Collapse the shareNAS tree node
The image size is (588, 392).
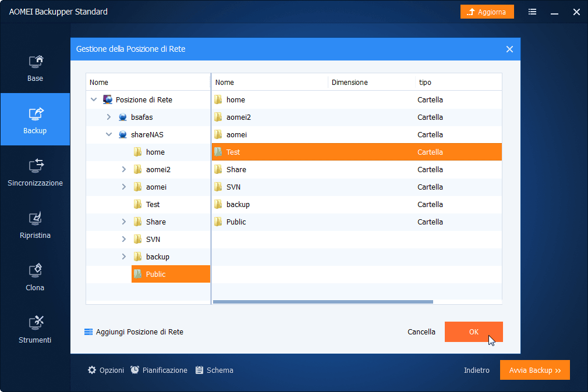(109, 135)
